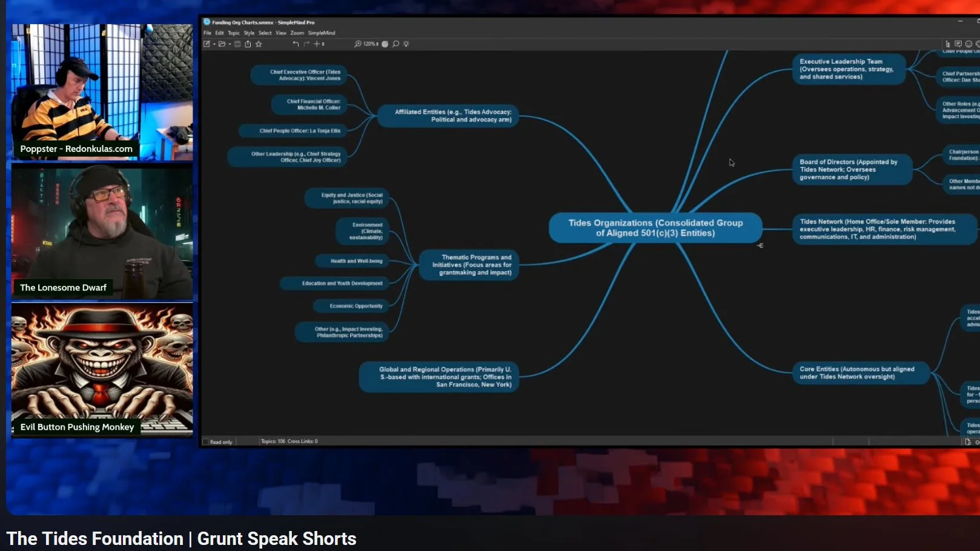Image resolution: width=980 pixels, height=551 pixels.
Task: Open the SimpleMind menu
Action: (x=322, y=33)
